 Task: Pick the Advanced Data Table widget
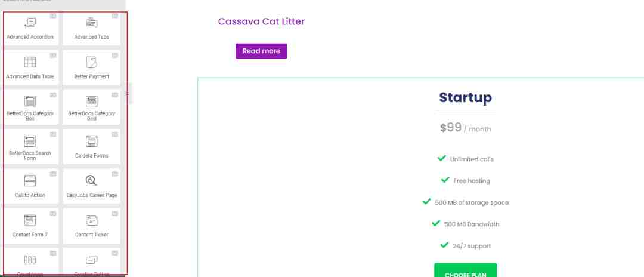[x=30, y=68]
